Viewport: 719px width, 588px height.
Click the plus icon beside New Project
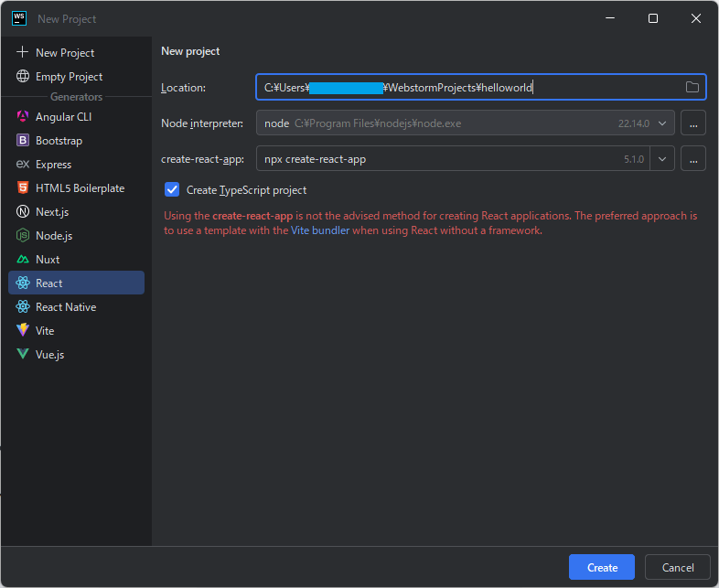[x=23, y=52]
